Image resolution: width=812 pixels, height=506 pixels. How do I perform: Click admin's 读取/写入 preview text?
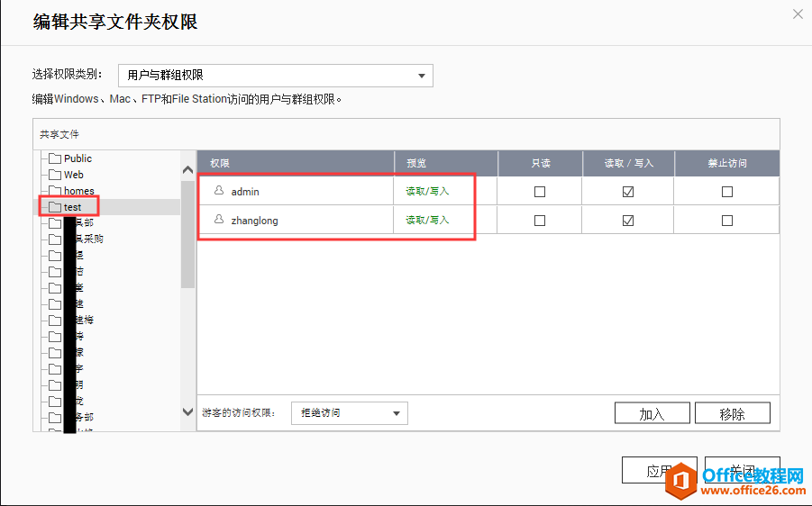(427, 191)
